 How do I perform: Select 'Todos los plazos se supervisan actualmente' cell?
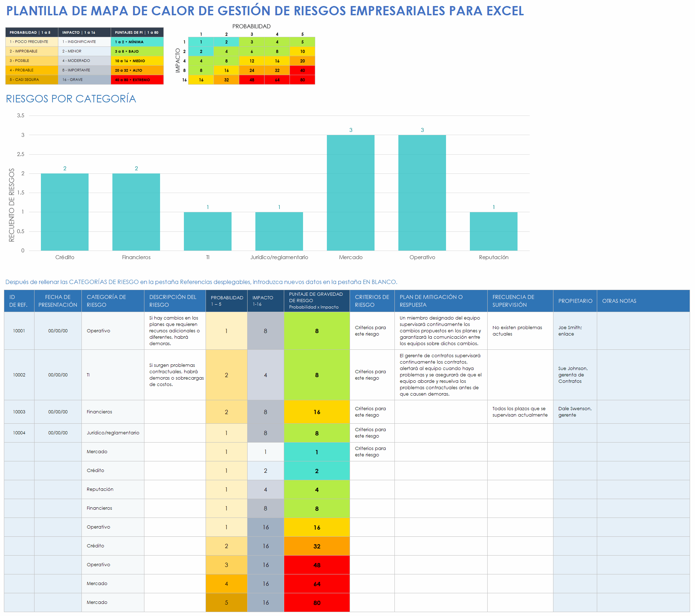[x=520, y=412]
